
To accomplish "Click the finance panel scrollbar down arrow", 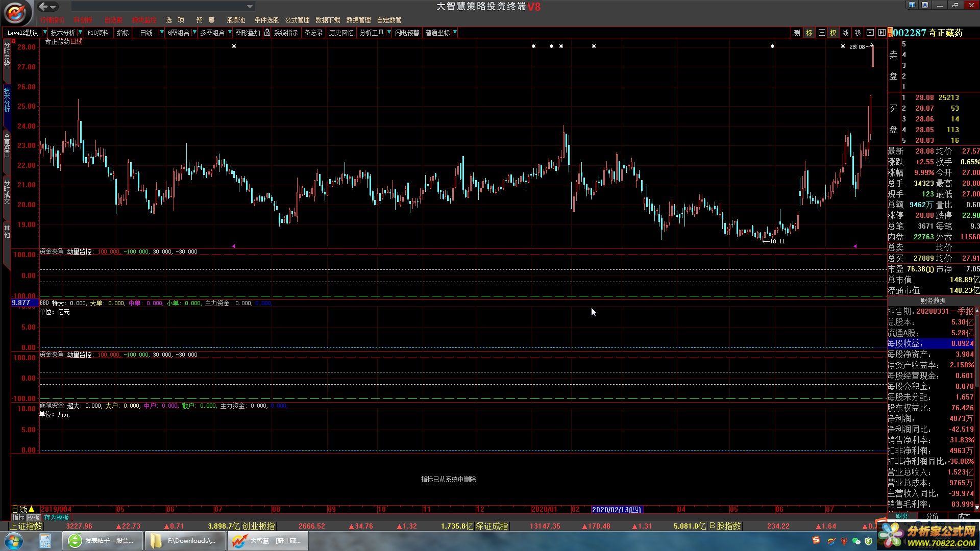I will [977, 508].
